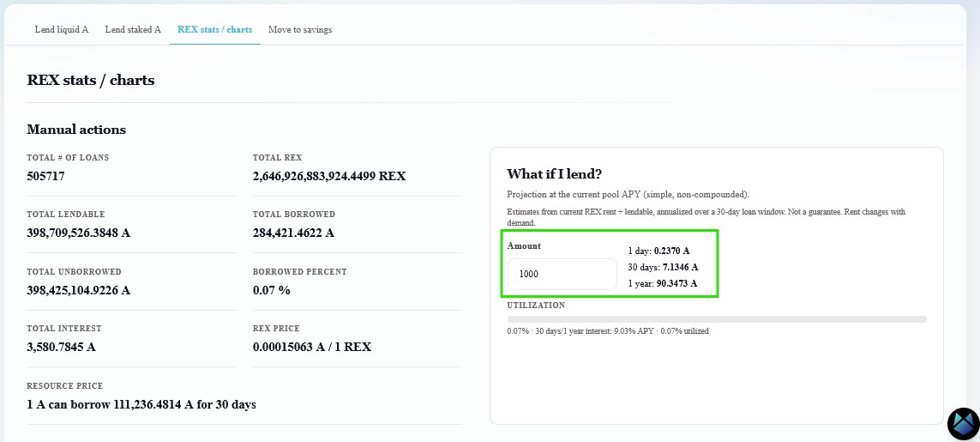Select total borrowed value 284,421.4622 A
The image size is (980, 442).
coord(294,233)
